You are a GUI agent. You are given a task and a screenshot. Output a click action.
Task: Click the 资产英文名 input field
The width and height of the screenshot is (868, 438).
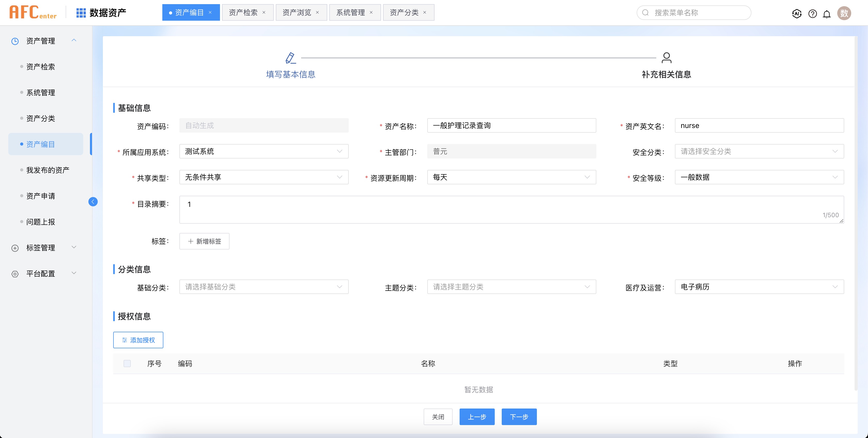point(759,125)
